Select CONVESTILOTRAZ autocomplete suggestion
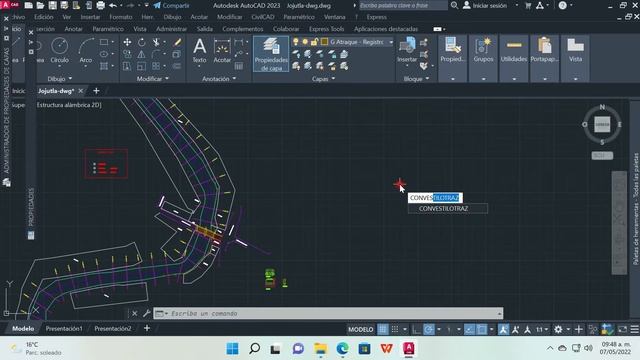The height and width of the screenshot is (360, 640). click(x=448, y=209)
